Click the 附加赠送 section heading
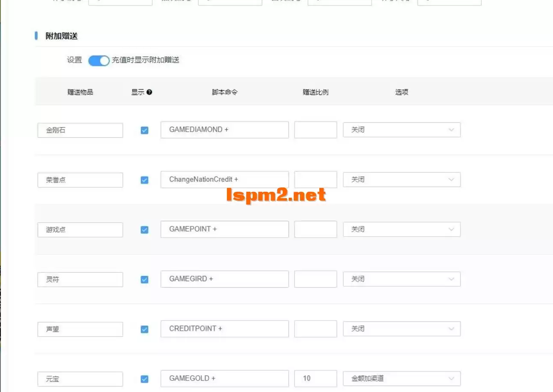Image resolution: width=553 pixels, height=392 pixels. point(62,36)
